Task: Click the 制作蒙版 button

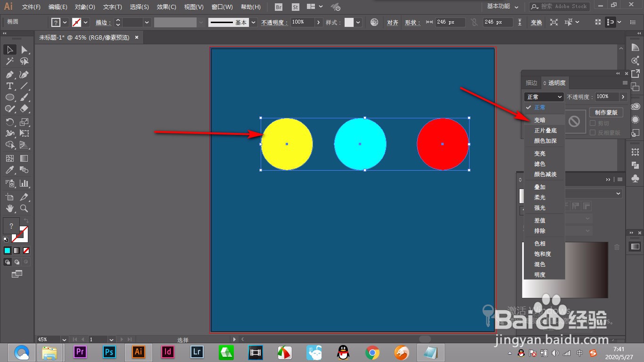Action: tap(606, 113)
